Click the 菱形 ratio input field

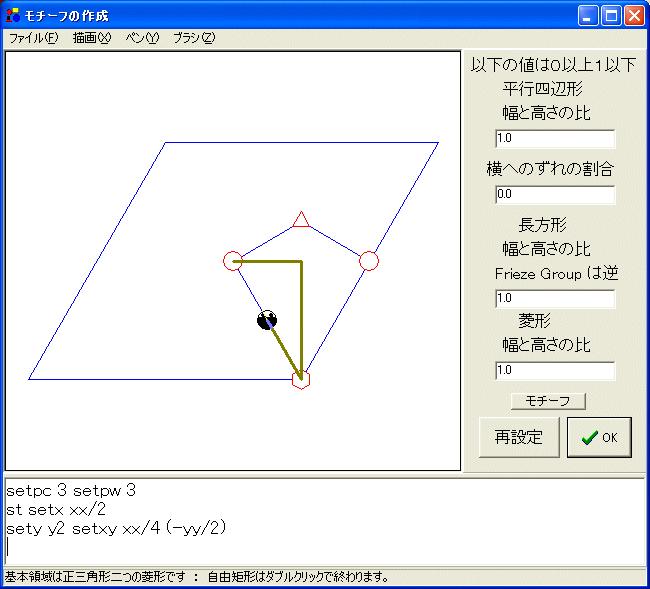click(555, 371)
